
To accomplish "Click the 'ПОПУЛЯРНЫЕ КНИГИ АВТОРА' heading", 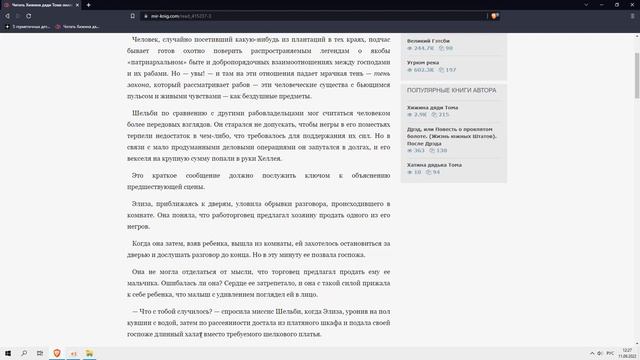I will tap(451, 90).
